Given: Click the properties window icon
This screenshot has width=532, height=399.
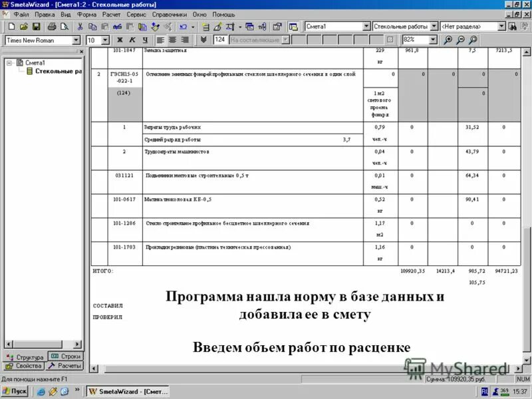Looking at the screenshot, I should tap(277, 27).
